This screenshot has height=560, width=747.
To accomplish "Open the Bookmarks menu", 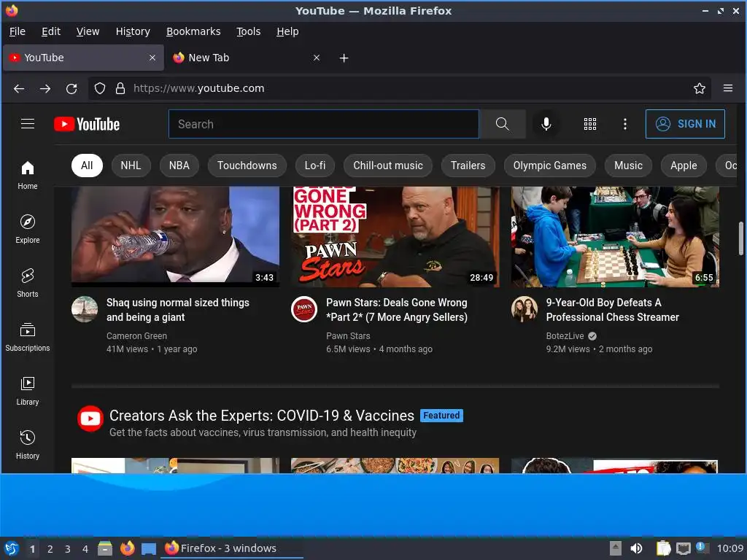I will pos(193,31).
